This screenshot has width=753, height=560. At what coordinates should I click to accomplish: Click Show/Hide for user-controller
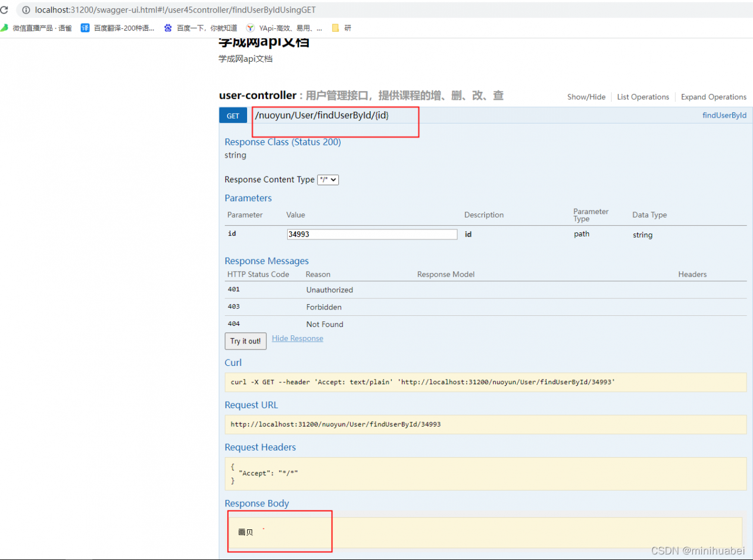click(x=586, y=97)
